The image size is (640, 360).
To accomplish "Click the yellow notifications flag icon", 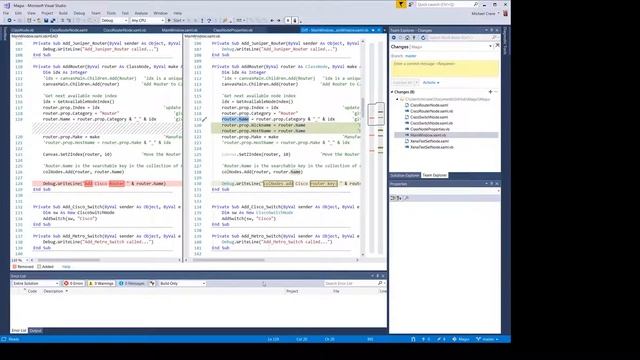I will [x=401, y=4].
